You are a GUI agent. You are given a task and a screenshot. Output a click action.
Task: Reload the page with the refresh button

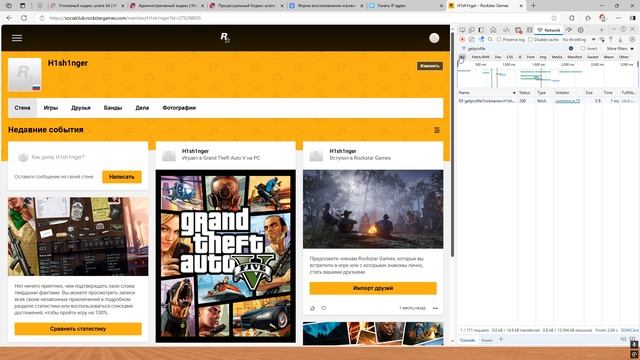(x=24, y=18)
